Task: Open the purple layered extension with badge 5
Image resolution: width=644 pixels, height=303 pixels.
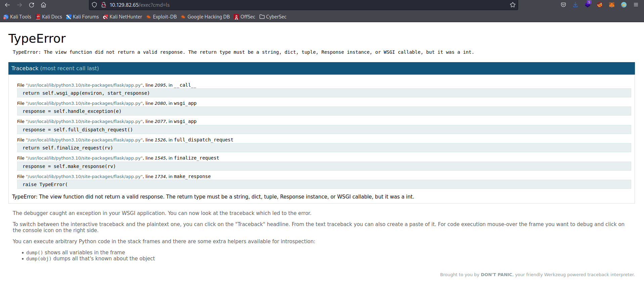Action: 587,5
